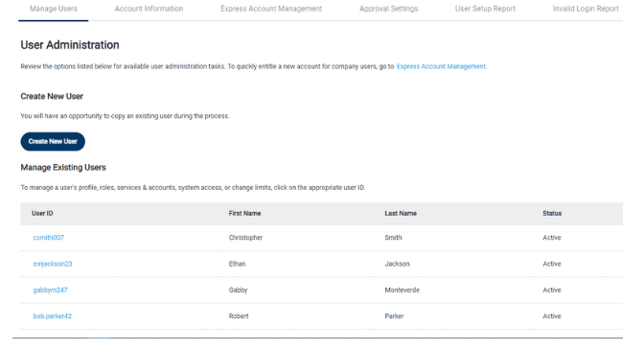The image size is (644, 351).
Task: Select first name Robert cell
Action: point(239,316)
